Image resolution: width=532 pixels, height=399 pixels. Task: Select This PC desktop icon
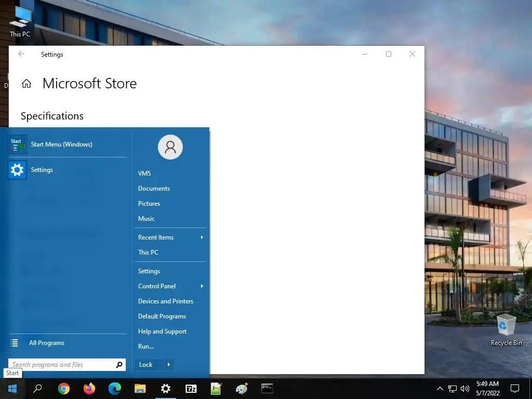pyautogui.click(x=20, y=22)
